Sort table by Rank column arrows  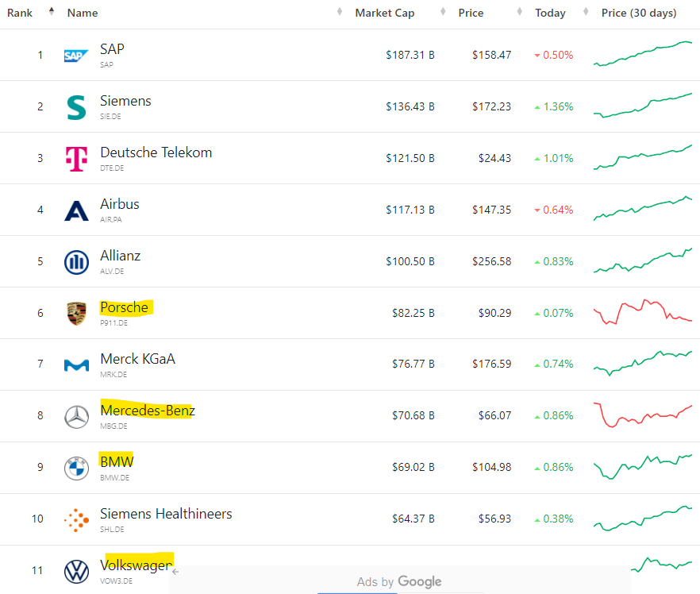tap(52, 12)
